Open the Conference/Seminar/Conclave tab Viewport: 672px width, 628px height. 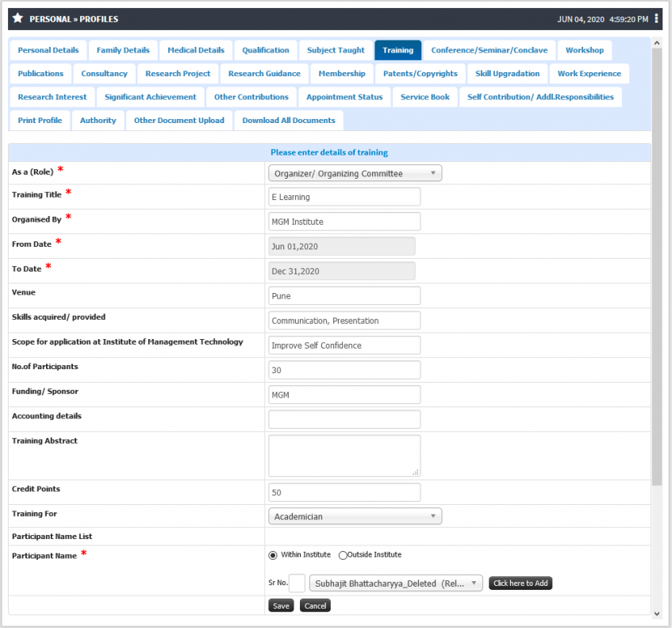point(490,50)
